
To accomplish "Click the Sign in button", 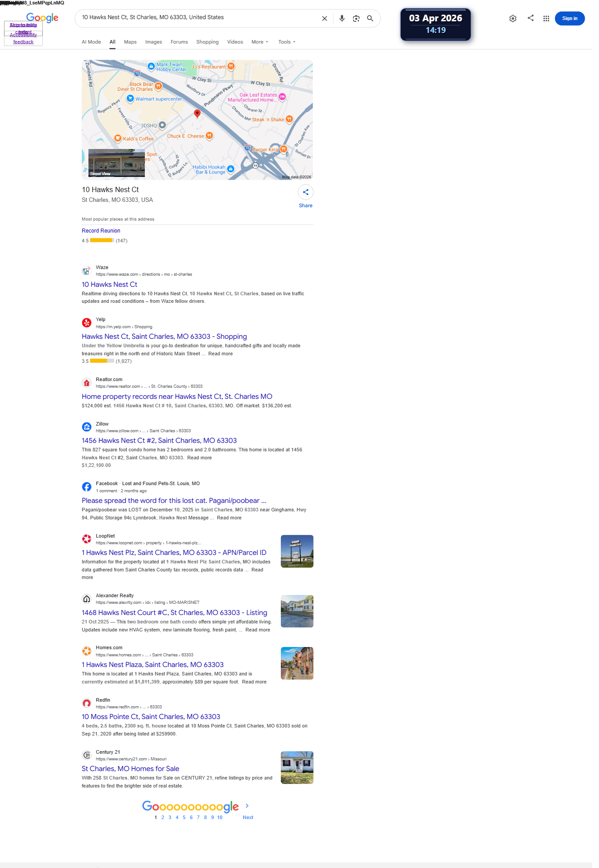I will (570, 19).
